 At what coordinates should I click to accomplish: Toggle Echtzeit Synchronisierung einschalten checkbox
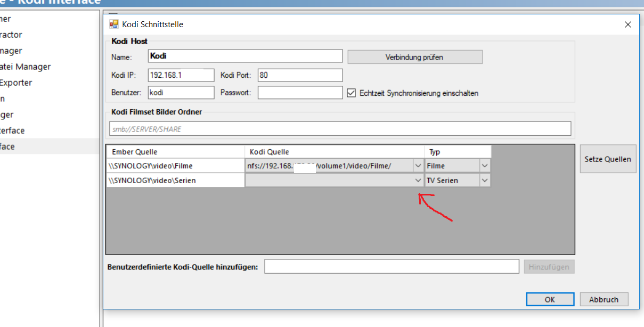351,93
